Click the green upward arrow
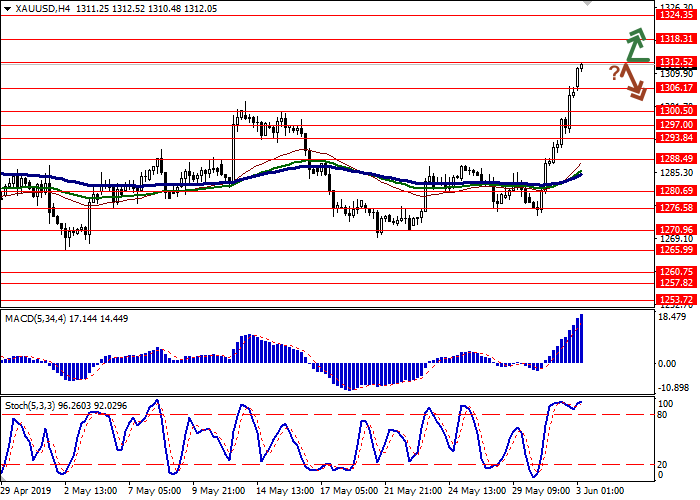700x500 pixels. (x=635, y=45)
